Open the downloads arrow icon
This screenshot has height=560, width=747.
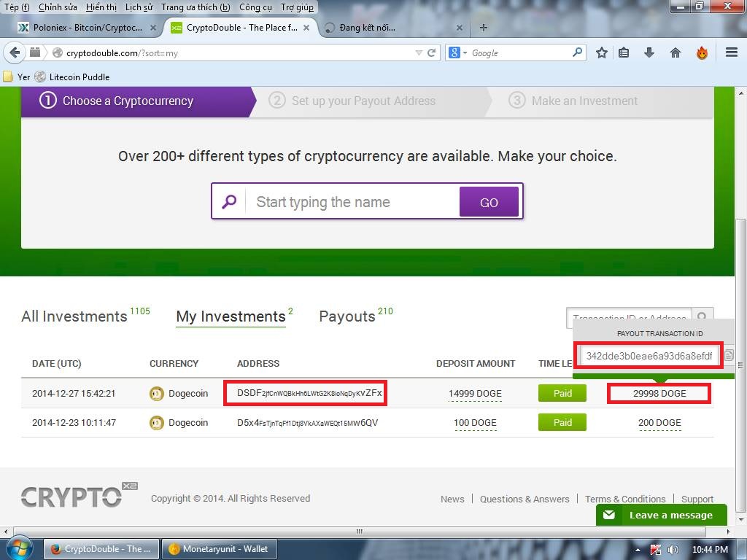click(649, 52)
